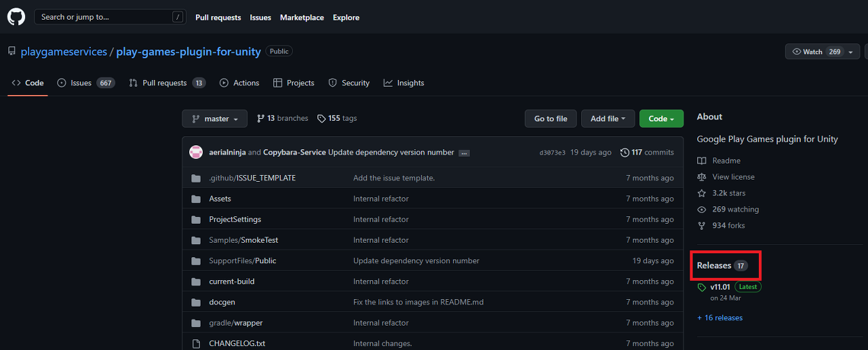Open the ProjectSettings folder
Image resolution: width=868 pixels, height=350 pixels.
point(235,220)
